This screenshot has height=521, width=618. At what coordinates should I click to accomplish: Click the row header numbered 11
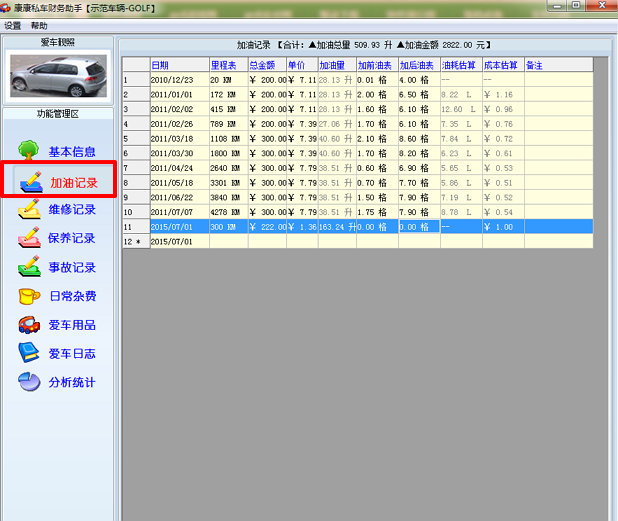point(136,227)
